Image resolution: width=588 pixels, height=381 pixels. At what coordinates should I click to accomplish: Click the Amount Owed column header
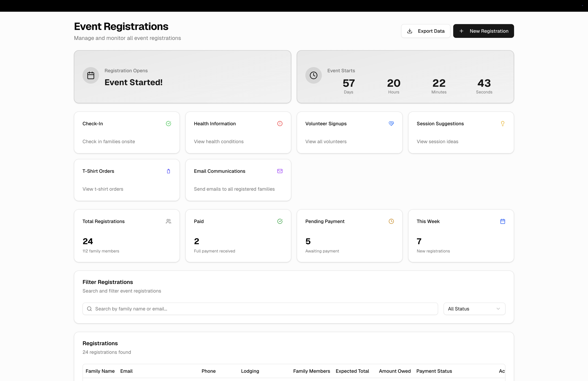click(x=395, y=371)
